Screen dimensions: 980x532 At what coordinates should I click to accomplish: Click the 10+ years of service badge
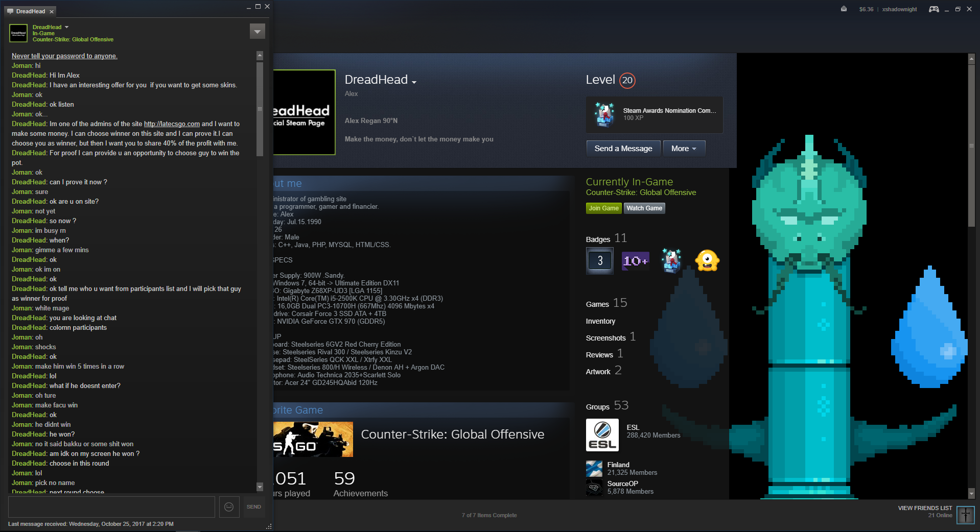tap(636, 261)
